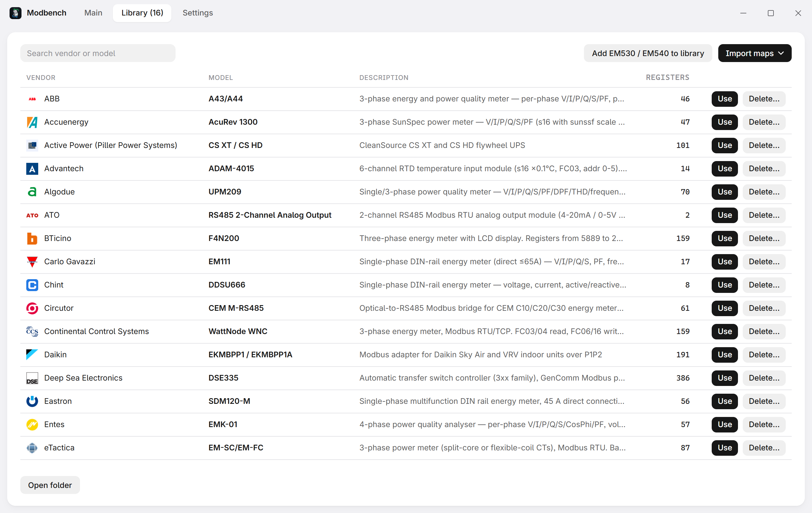This screenshot has height=513, width=812.
Task: Click the 'WattNode WNC' model name
Action: click(x=238, y=331)
